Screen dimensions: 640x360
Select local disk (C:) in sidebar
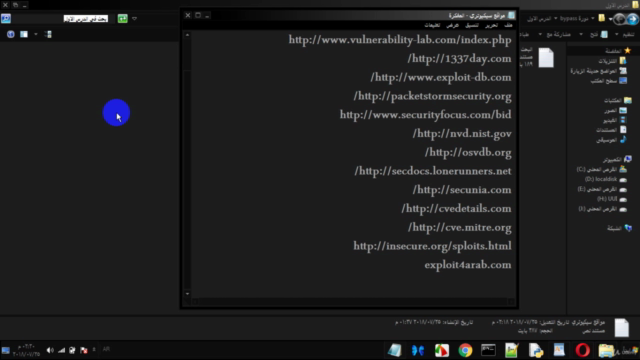[x=602, y=169]
